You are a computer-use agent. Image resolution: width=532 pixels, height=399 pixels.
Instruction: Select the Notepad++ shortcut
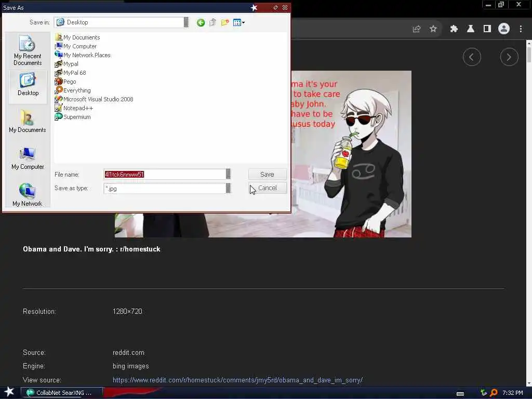pos(74,108)
